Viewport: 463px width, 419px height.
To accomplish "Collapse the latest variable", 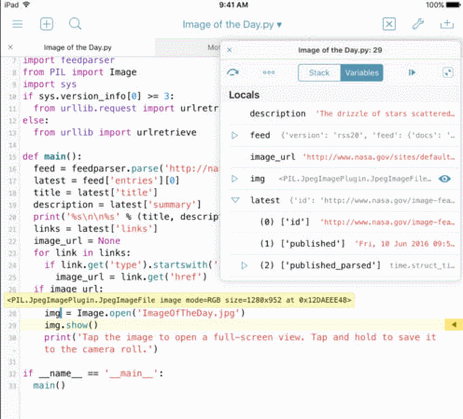I will (x=235, y=200).
